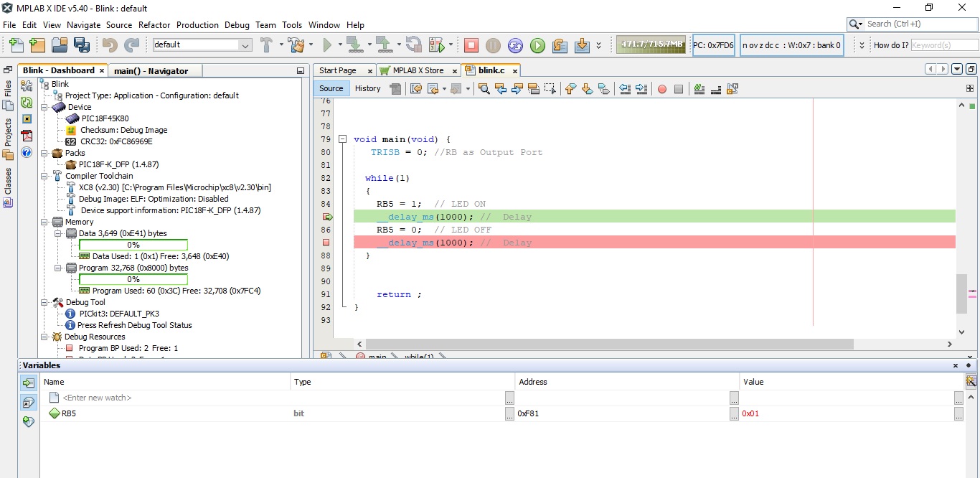The image size is (980, 478).
Task: Open Build project dropdown arrow
Action: click(x=281, y=45)
